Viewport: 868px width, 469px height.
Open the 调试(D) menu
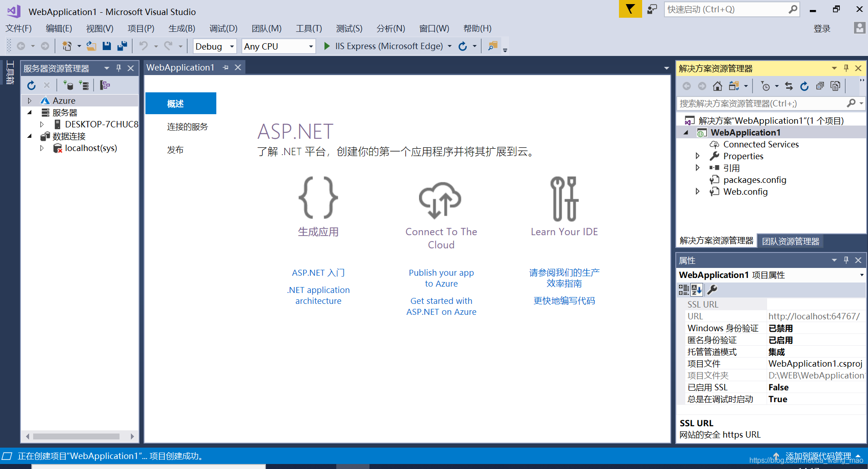pyautogui.click(x=223, y=28)
